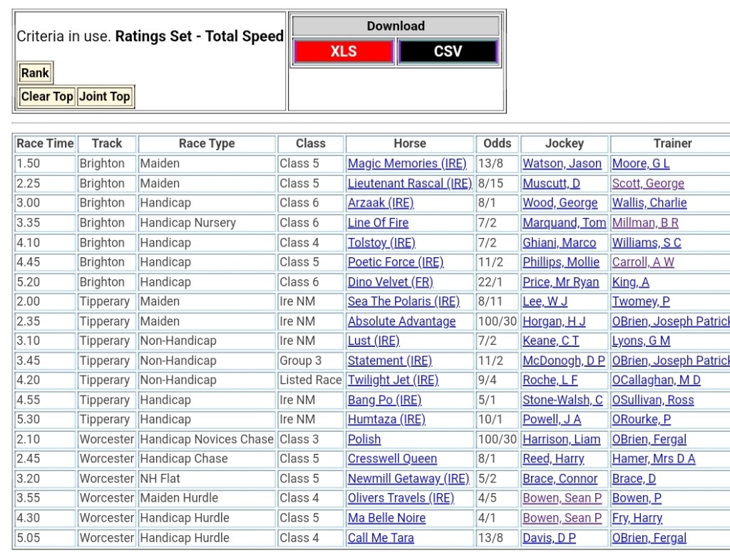Open trainer link Wallis, Charlie
The image size is (730, 560).
pyautogui.click(x=649, y=203)
